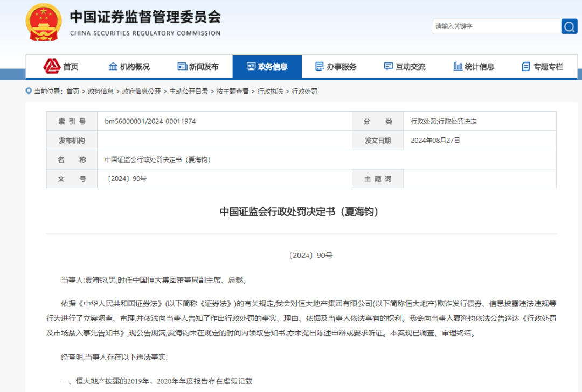
Task: Click the bar chart icon for 统计信息
Action: (x=458, y=66)
